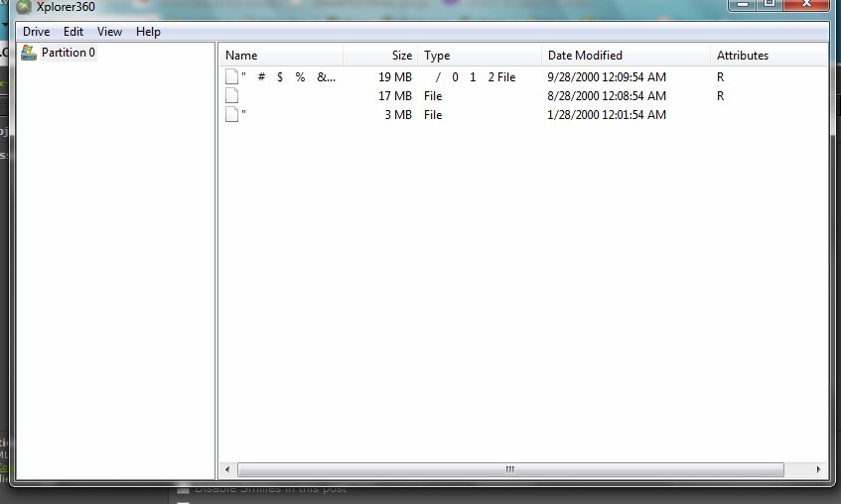841x504 pixels.
Task: Click the Partition 0 drive icon
Action: (x=29, y=53)
